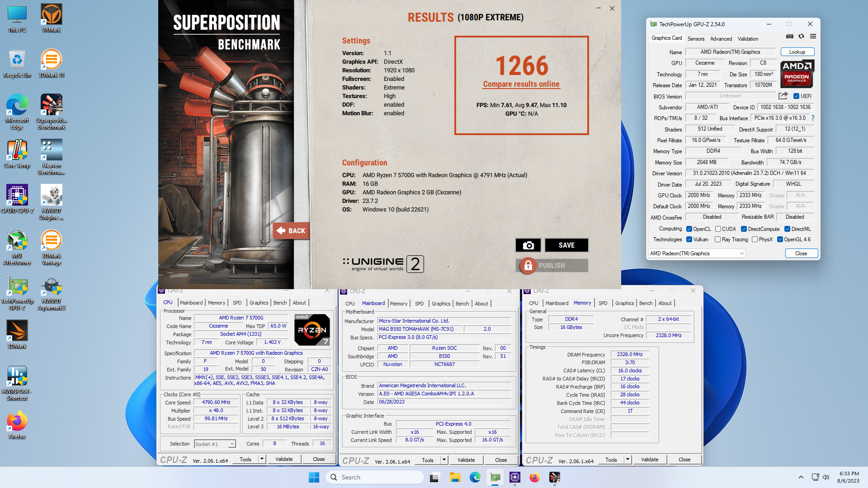Open CPUID CPU-Z desktop shortcut
The height and width of the screenshot is (488, 868).
click(17, 199)
